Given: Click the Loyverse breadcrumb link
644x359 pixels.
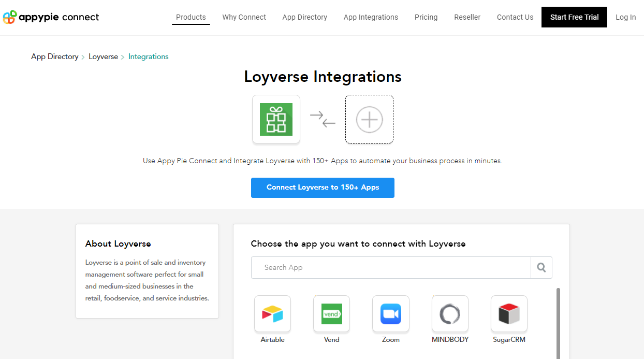Looking at the screenshot, I should [x=103, y=56].
